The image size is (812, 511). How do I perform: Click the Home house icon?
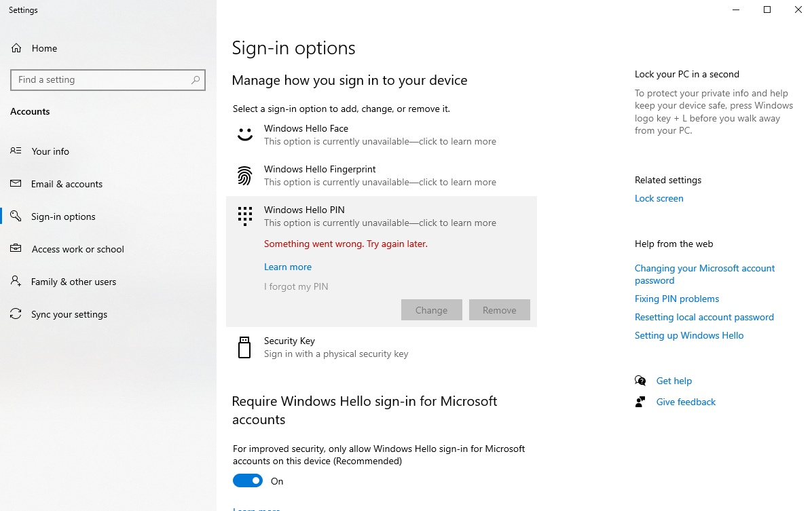click(16, 48)
